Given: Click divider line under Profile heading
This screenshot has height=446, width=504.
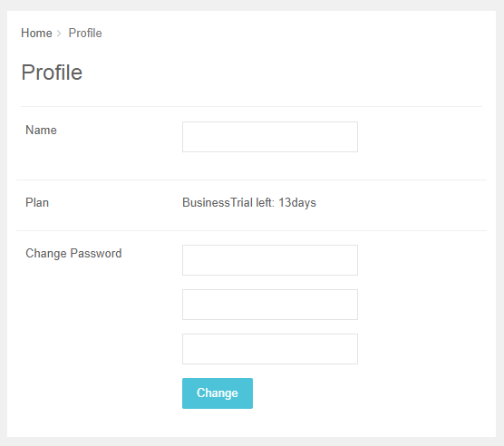Looking at the screenshot, I should click(x=251, y=106).
